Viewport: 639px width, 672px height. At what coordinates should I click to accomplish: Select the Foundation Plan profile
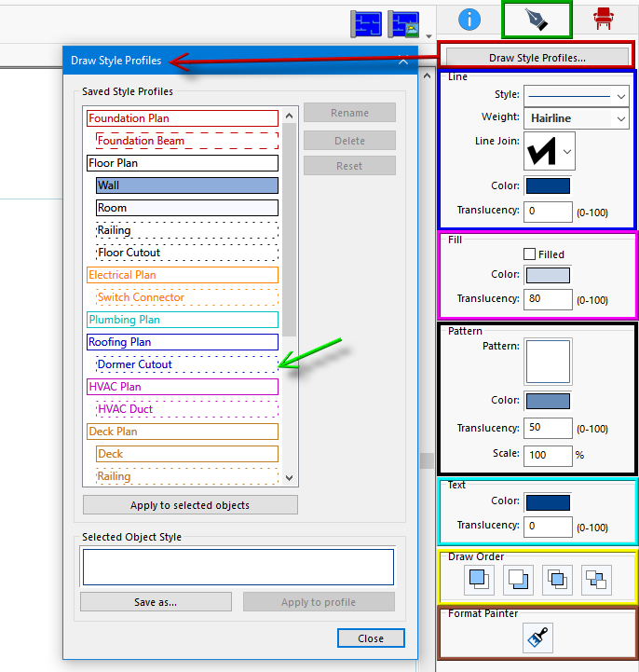point(183,118)
